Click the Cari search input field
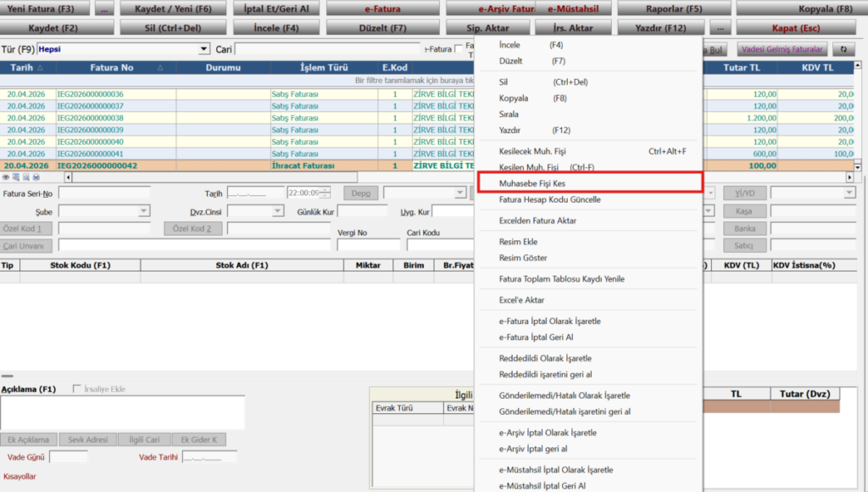Image resolution: width=868 pixels, height=492 pixels. (x=327, y=49)
